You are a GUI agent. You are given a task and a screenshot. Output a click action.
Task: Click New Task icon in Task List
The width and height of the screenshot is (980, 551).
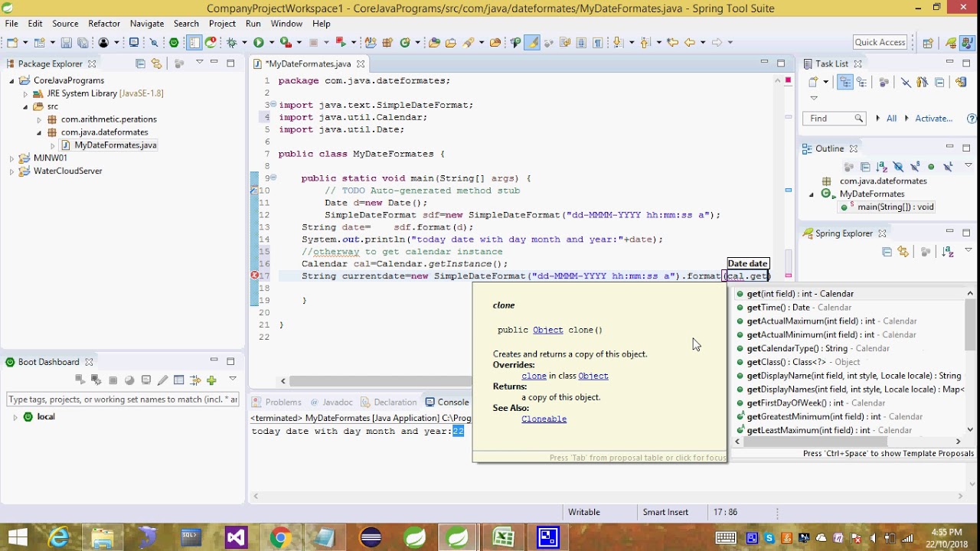[813, 82]
